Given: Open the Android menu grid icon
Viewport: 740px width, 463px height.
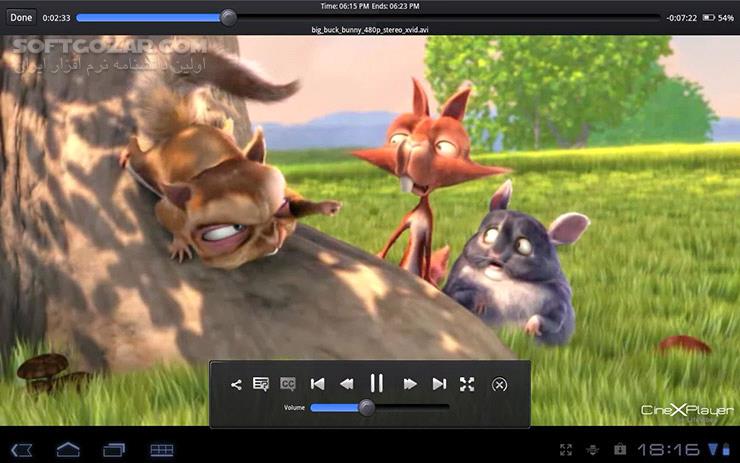Looking at the screenshot, I should pos(161,450).
